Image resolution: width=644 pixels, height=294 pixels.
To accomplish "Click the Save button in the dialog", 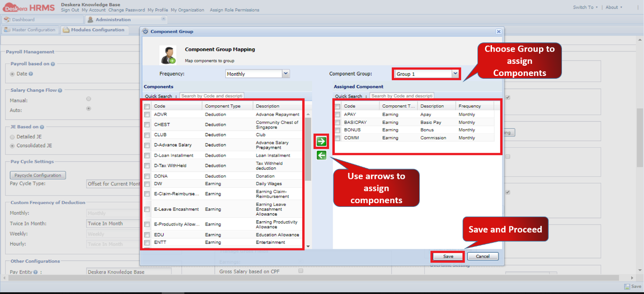I will pos(447,256).
